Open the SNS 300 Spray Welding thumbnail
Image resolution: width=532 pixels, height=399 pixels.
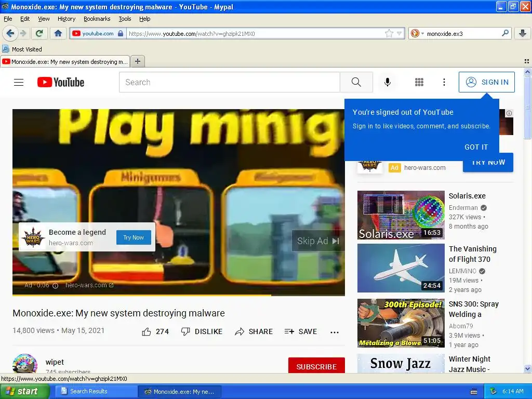401,323
